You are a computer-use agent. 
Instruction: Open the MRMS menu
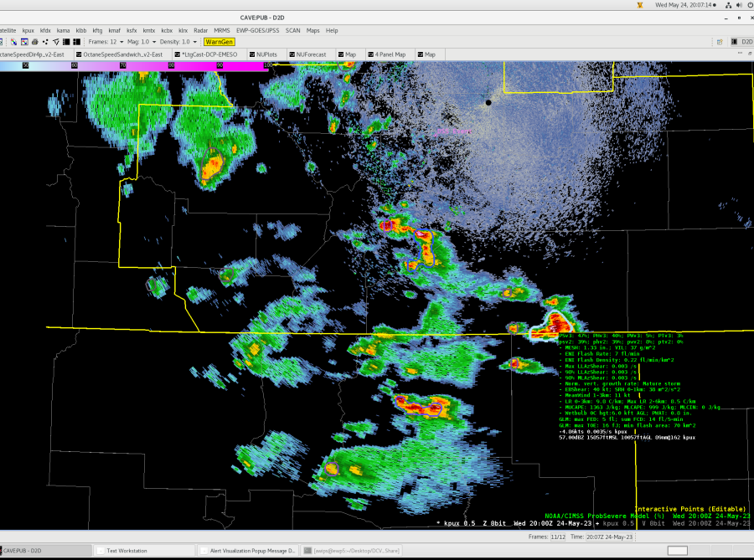222,30
